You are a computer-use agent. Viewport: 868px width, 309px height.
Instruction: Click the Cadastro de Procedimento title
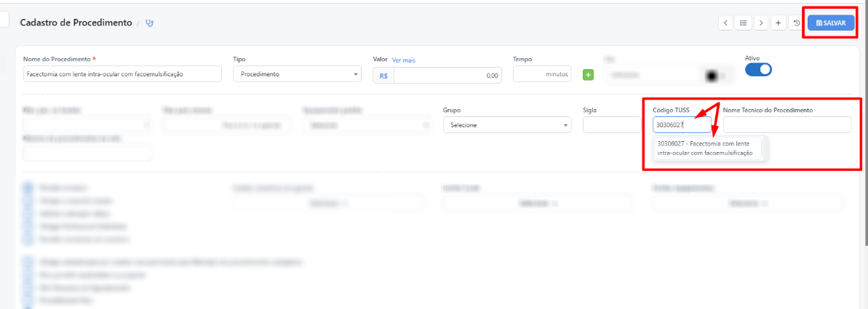(76, 23)
